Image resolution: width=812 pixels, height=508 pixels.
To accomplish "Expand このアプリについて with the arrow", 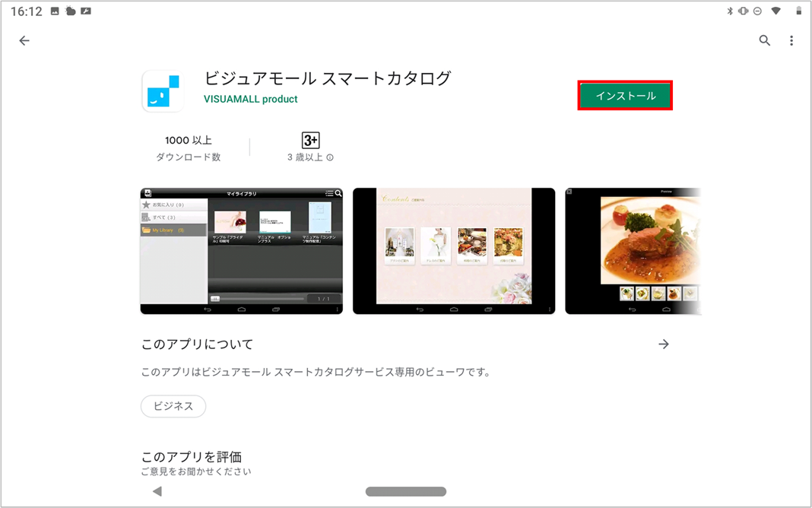I will (x=664, y=344).
